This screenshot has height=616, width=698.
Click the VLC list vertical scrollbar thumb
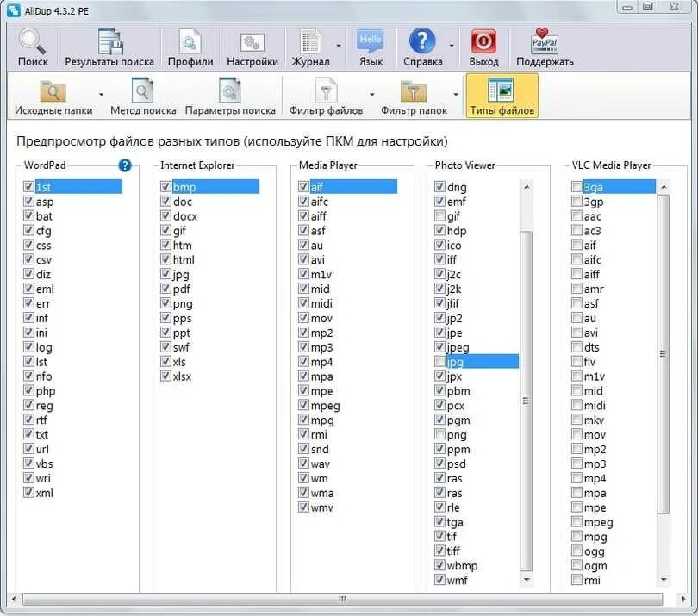664,354
